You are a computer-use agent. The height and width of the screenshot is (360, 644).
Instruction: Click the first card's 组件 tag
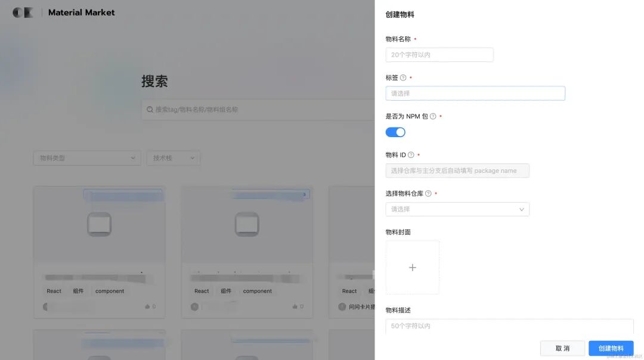tap(78, 291)
